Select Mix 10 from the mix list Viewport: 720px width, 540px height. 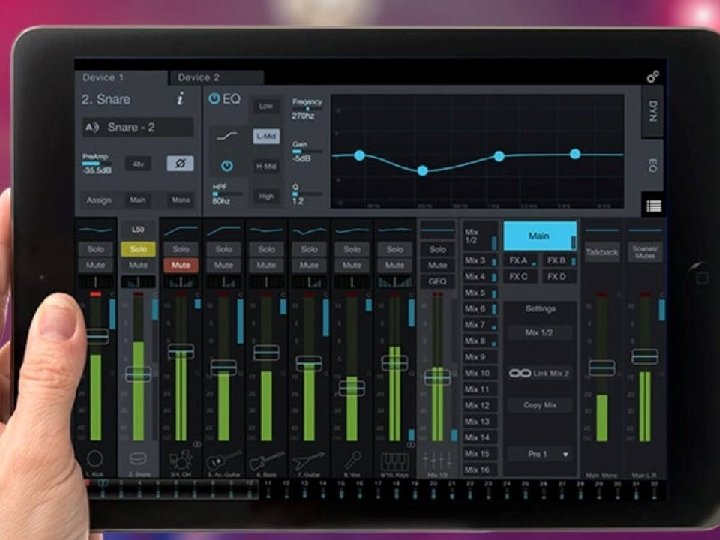(480, 373)
